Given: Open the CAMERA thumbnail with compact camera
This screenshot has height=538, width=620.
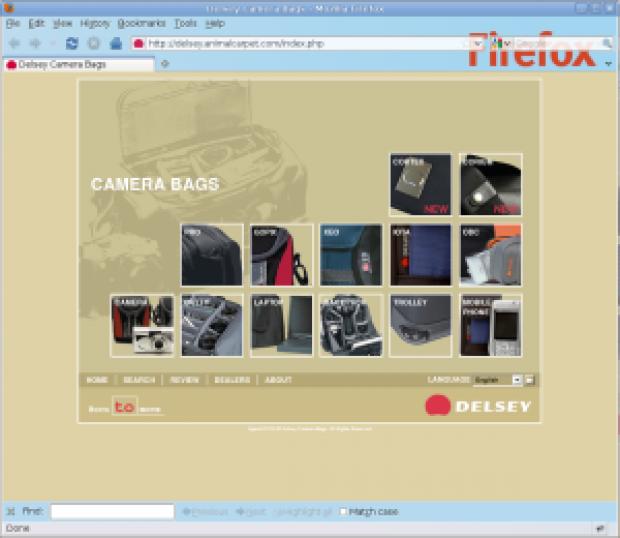Looking at the screenshot, I should [x=142, y=325].
